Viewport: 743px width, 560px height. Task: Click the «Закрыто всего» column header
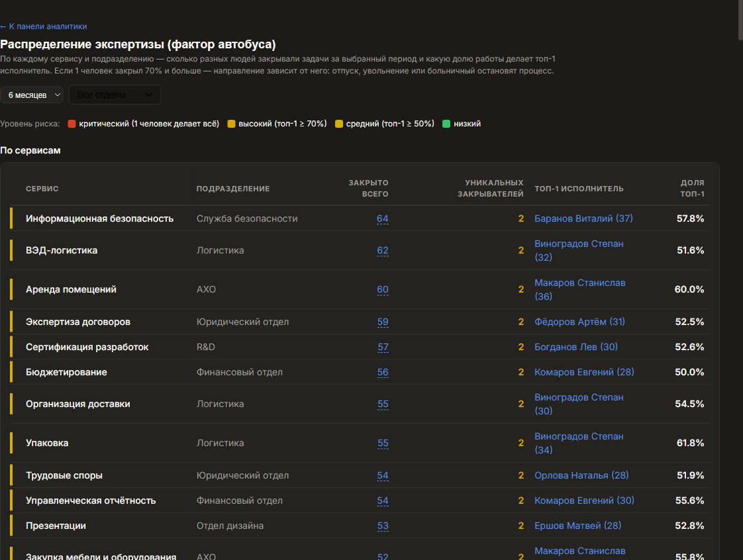click(x=368, y=188)
